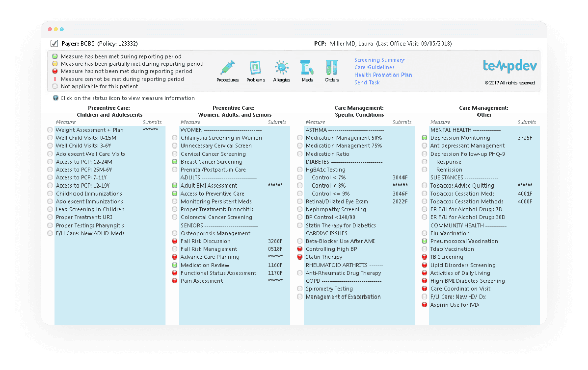Click the status circle for HgBA1c Testing

300,170
